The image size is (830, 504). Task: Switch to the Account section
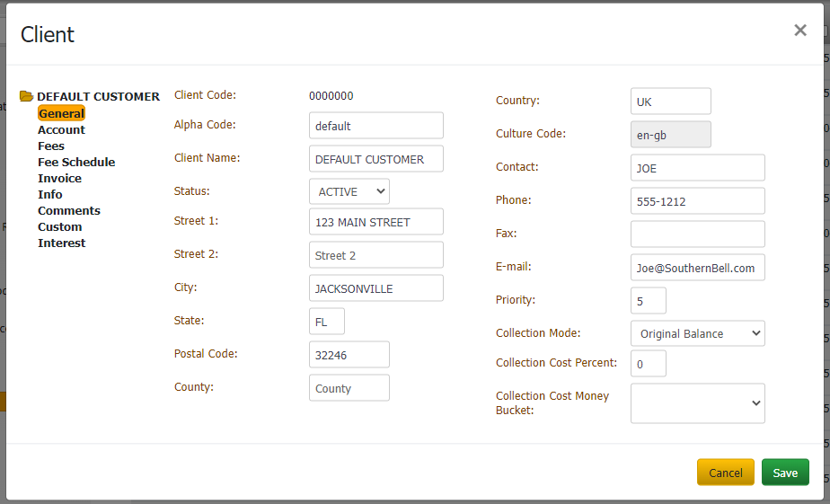[x=61, y=129]
